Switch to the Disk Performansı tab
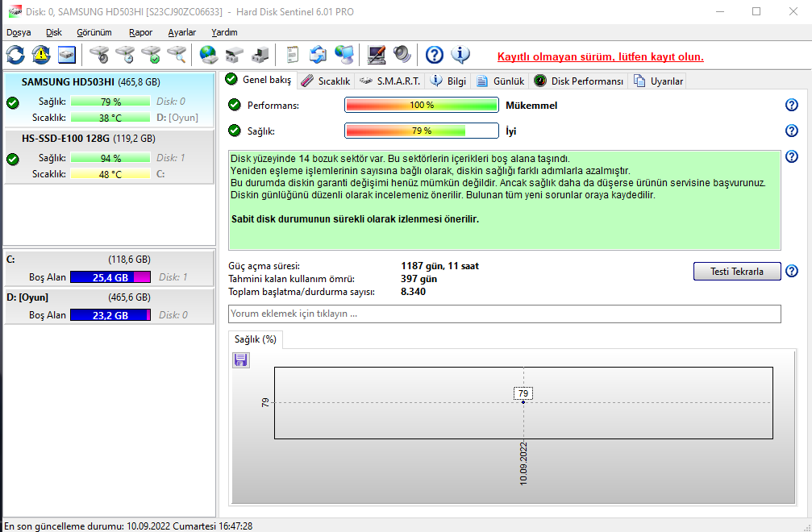Image resolution: width=812 pixels, height=532 pixels. 579,81
